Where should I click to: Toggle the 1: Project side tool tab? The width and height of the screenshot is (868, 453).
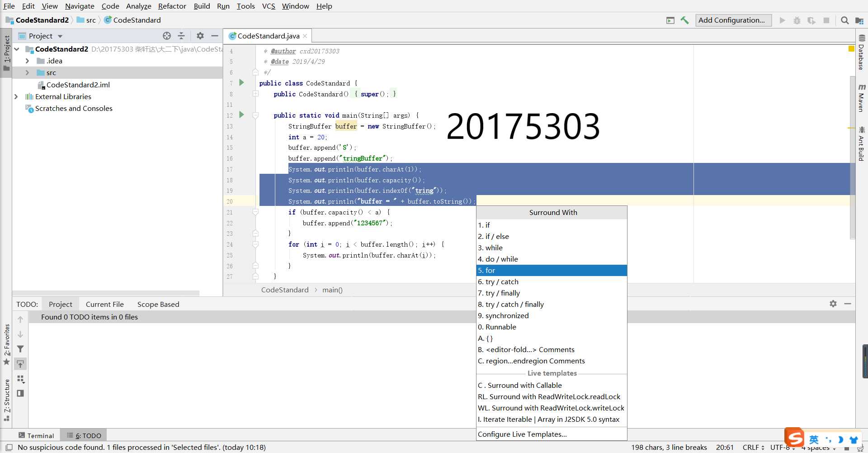6,53
